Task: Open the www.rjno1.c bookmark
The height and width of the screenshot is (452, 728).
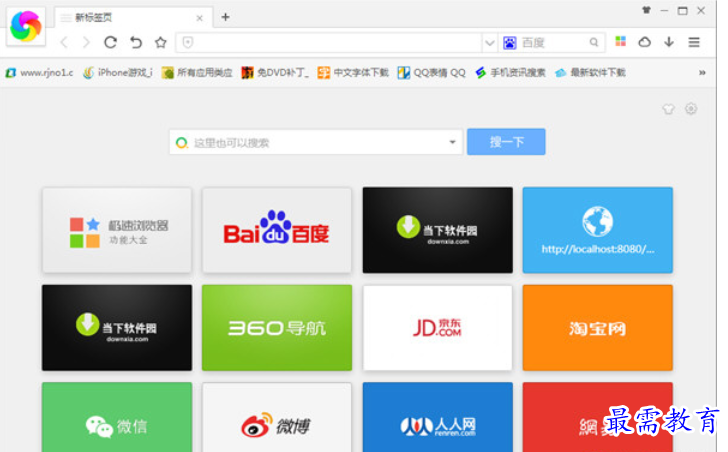Action: pyautogui.click(x=39, y=72)
